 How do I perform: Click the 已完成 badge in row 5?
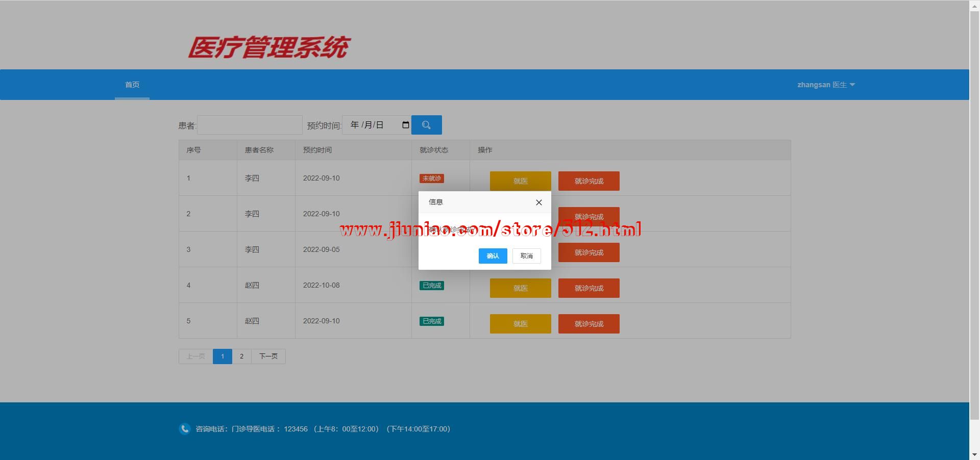[432, 321]
